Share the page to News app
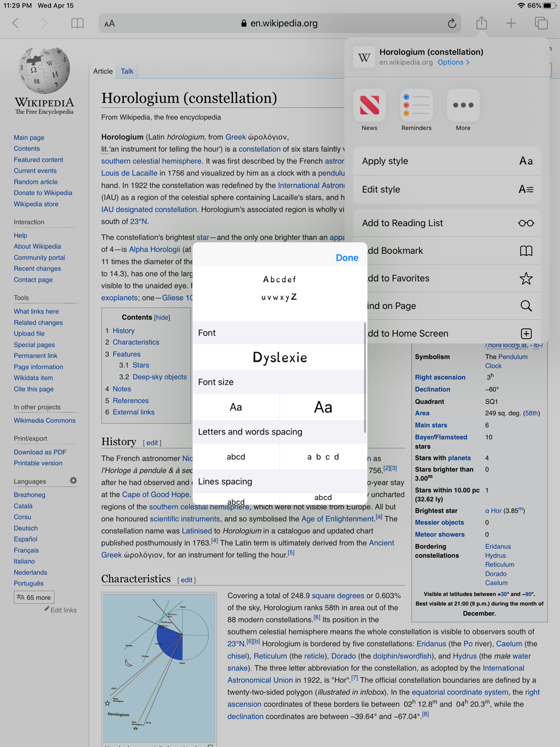 point(370,105)
